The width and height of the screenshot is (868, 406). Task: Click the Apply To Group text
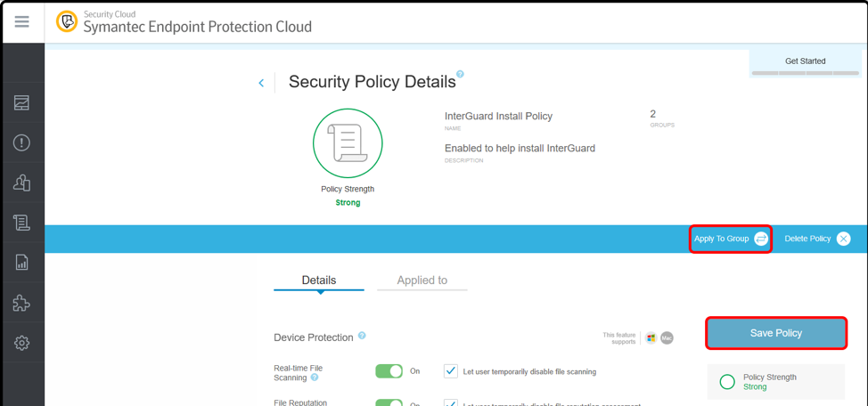coord(721,239)
